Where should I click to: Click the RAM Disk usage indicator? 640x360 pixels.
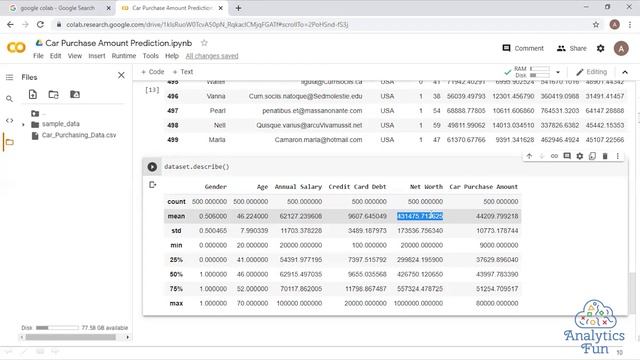coord(532,72)
